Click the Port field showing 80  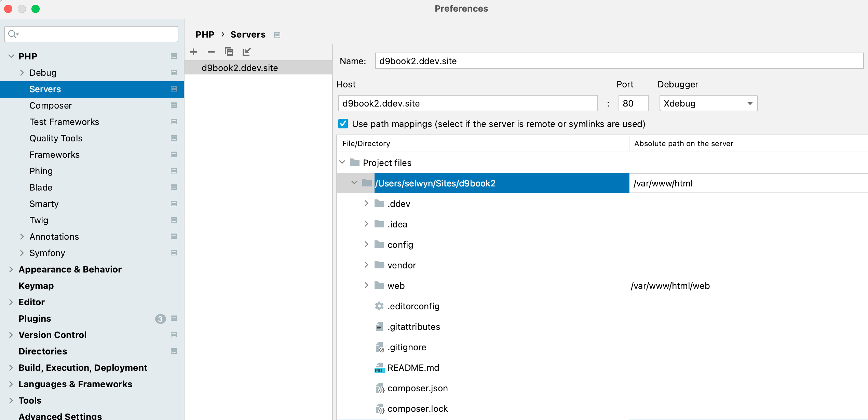pos(633,103)
